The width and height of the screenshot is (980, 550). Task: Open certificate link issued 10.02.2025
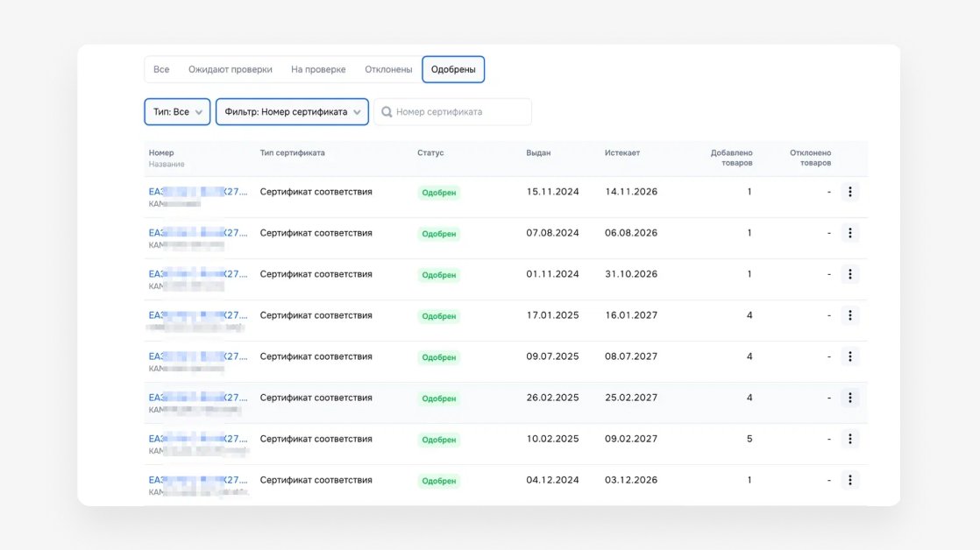[198, 439]
